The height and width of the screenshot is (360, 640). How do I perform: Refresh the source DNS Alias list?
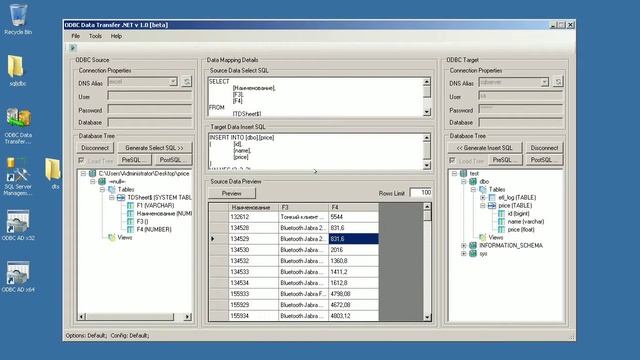tap(186, 82)
